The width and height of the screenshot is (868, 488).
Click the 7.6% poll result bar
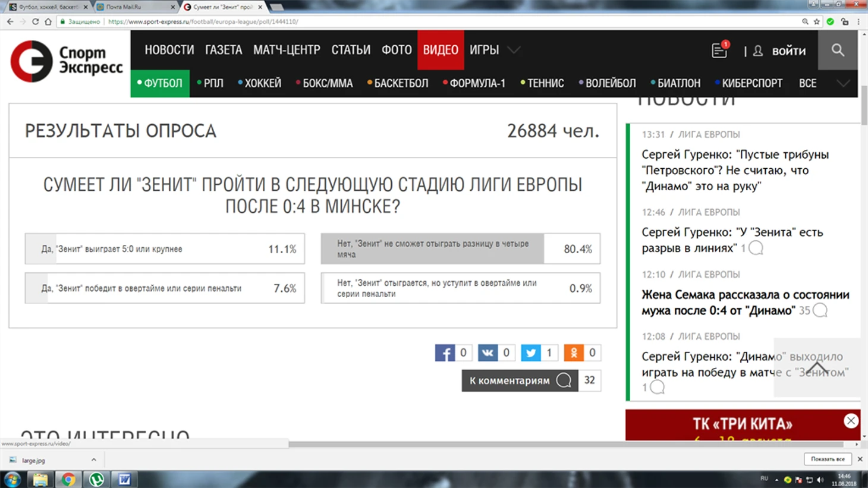pyautogui.click(x=165, y=288)
